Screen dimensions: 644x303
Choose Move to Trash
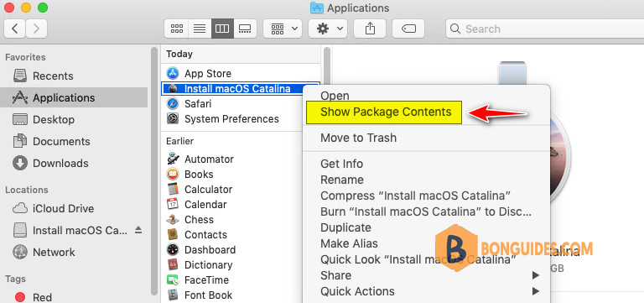point(426,138)
